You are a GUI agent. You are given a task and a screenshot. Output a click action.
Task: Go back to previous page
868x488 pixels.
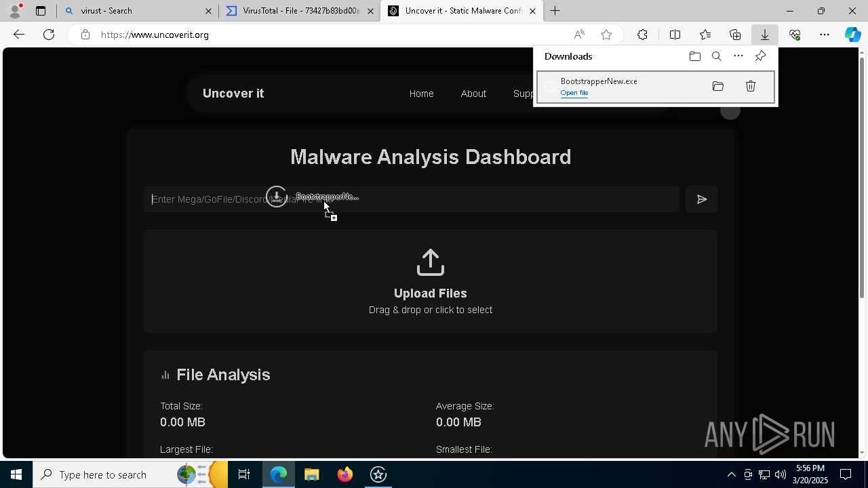19,35
